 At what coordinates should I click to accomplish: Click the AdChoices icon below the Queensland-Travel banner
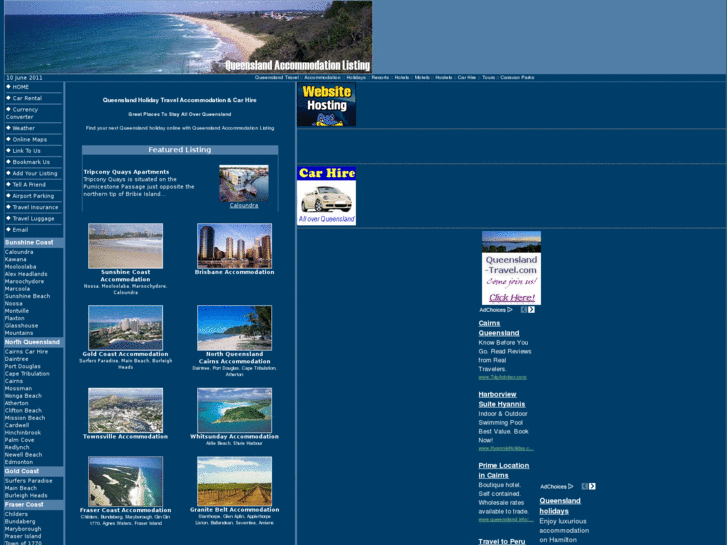[496, 310]
